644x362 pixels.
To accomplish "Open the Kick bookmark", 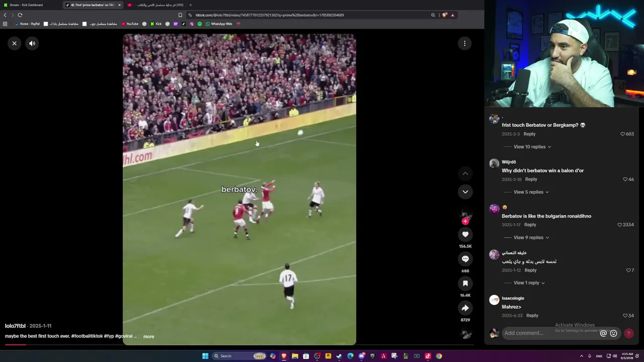I will point(156,24).
